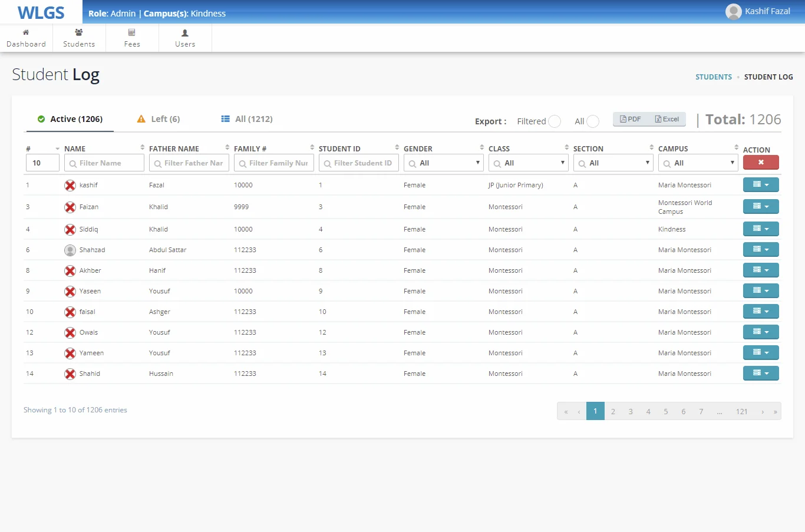Click Kashif Fazal's profile avatar
Screen dimensions: 805x532
(733, 12)
